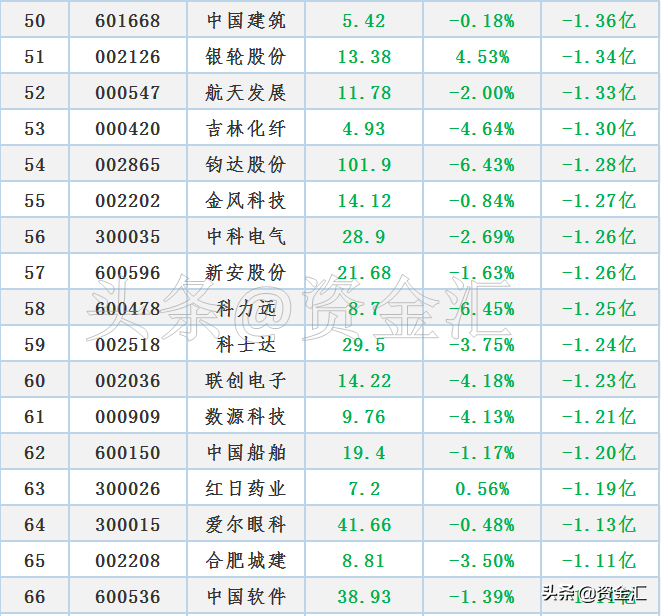Select the -6.43% change cell

click(482, 164)
